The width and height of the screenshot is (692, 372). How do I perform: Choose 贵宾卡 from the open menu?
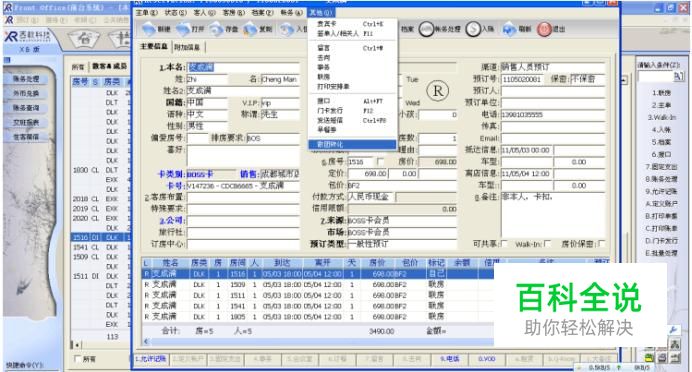click(x=352, y=24)
